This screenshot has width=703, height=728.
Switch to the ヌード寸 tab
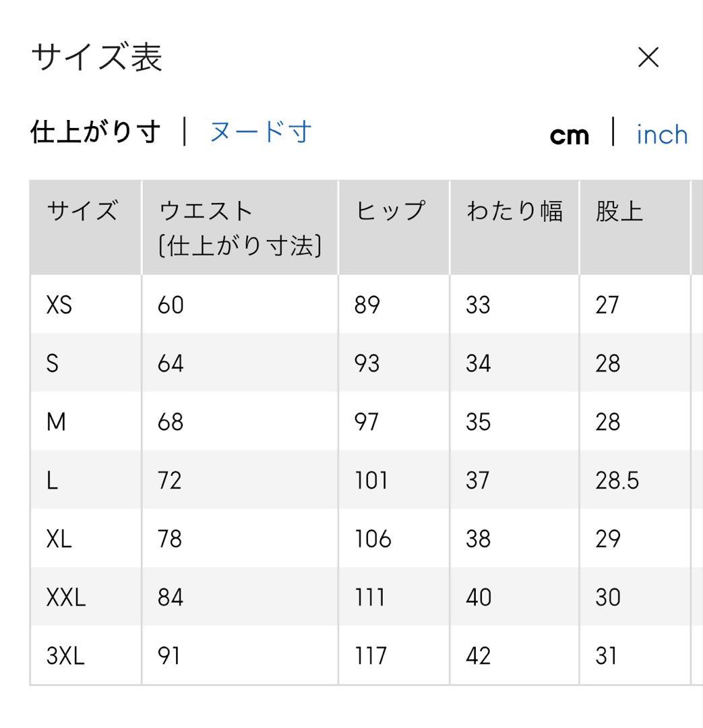[x=260, y=132]
